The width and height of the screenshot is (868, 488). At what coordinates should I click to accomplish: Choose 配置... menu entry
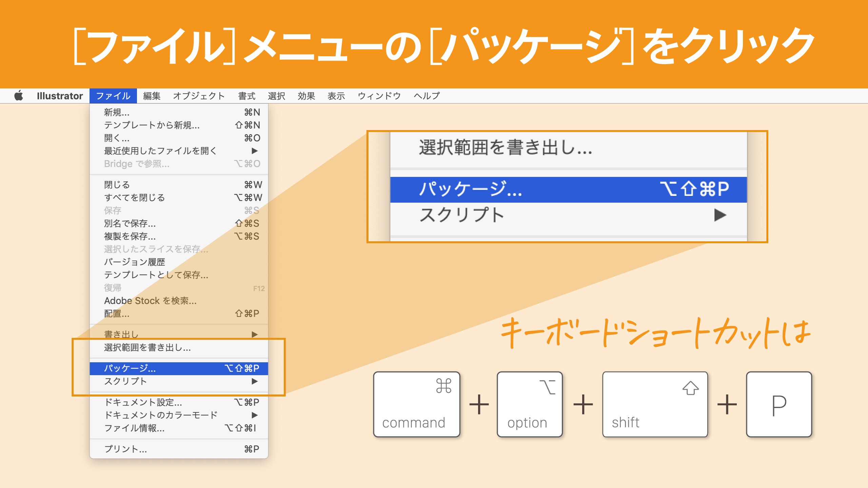pyautogui.click(x=179, y=313)
